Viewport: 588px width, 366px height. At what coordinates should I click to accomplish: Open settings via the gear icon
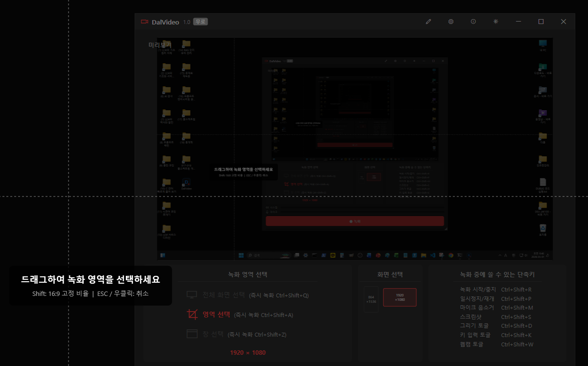451,22
